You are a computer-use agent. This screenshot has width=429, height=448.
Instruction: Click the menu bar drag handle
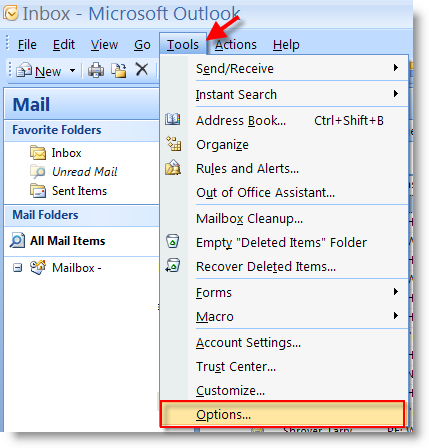(8, 43)
